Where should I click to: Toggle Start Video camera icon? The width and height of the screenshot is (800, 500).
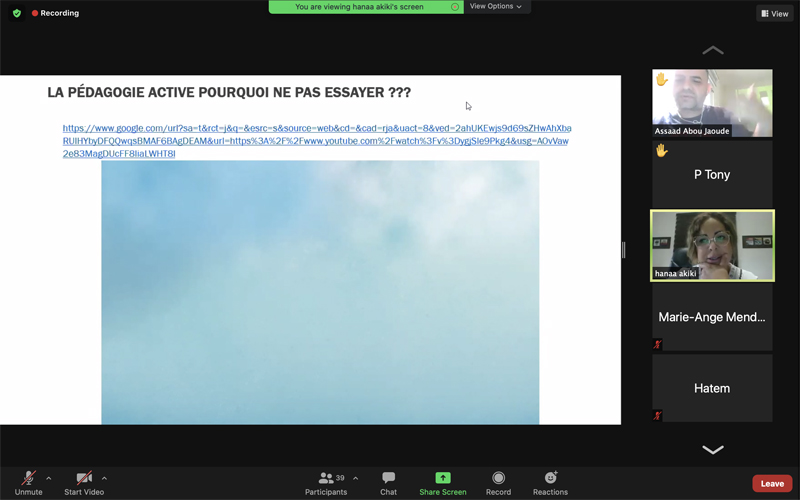pos(84,478)
